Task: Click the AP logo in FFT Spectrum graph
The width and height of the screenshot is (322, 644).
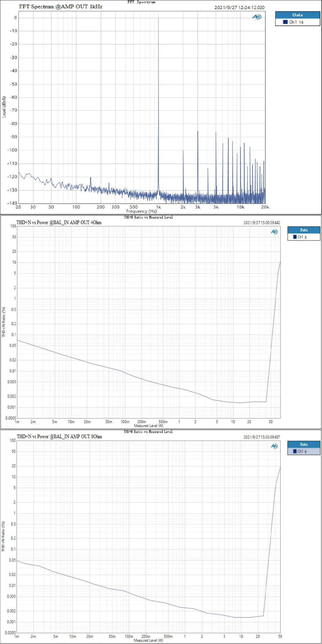Action: (257, 17)
